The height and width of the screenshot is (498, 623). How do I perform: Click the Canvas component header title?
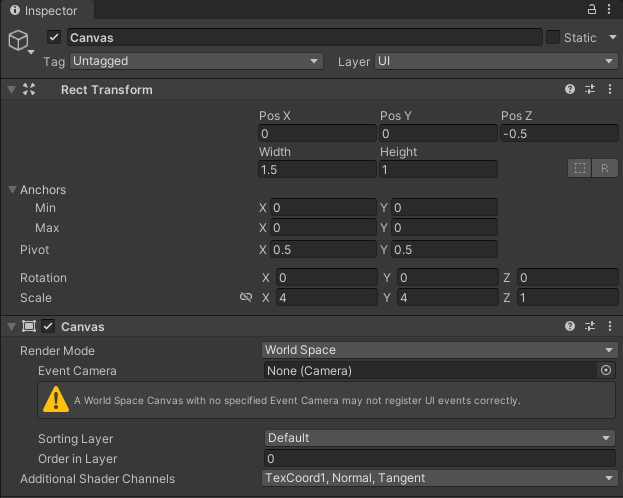(83, 327)
